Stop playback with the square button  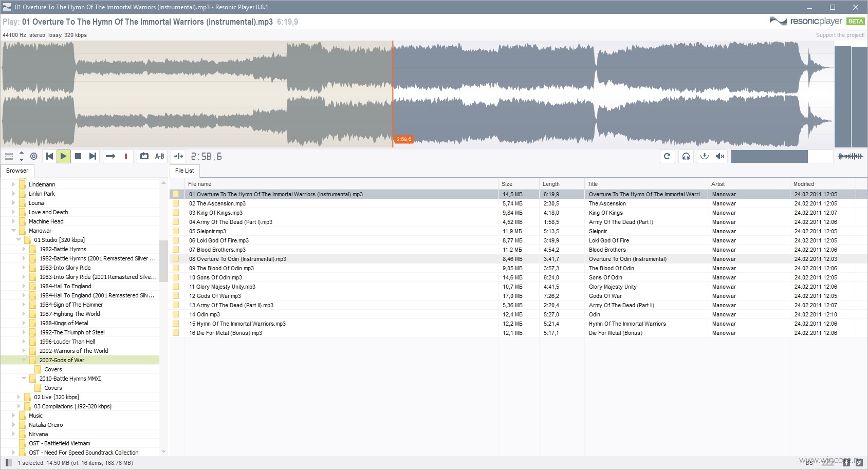tap(78, 156)
